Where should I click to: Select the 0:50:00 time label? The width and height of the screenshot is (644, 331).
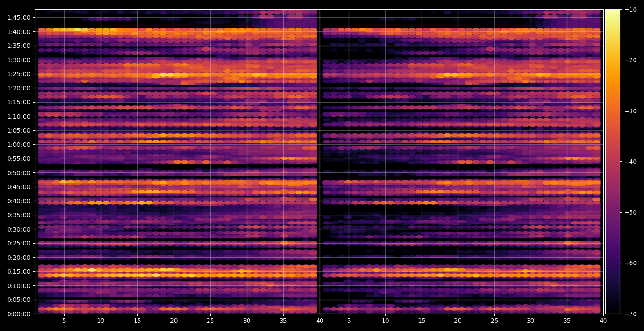pyautogui.click(x=19, y=173)
